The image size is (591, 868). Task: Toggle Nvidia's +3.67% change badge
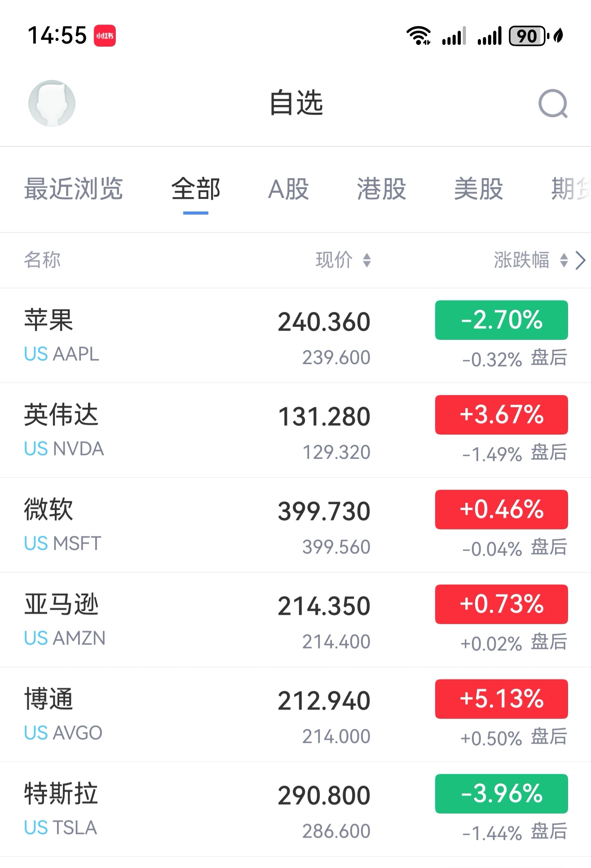tap(501, 415)
